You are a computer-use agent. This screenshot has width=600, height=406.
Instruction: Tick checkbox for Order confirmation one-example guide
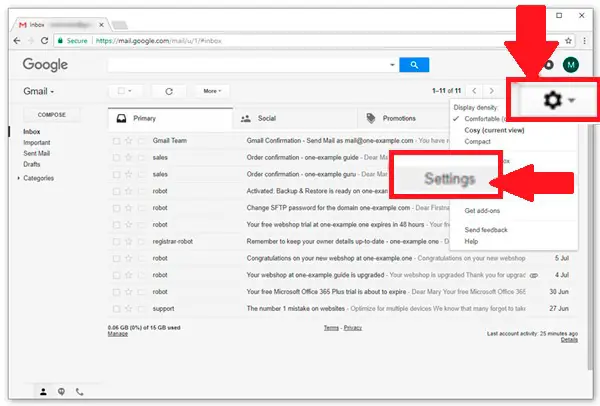116,157
